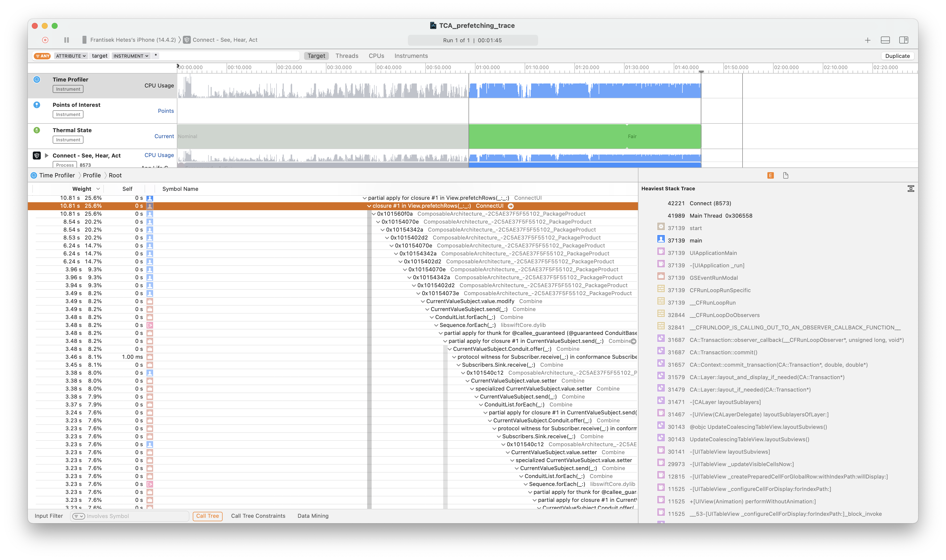Collapse the partial apply for closure #1 prefetchRows row
Screen dimensions: 946x560
(364, 198)
